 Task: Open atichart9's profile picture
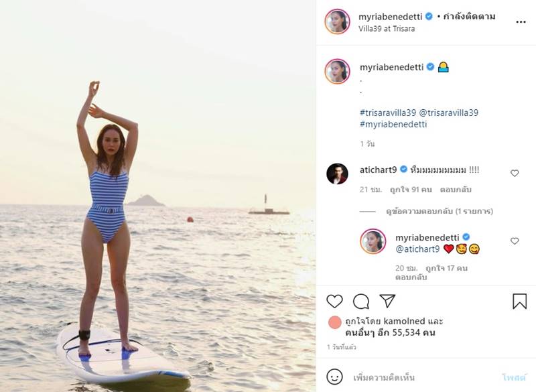pyautogui.click(x=337, y=174)
